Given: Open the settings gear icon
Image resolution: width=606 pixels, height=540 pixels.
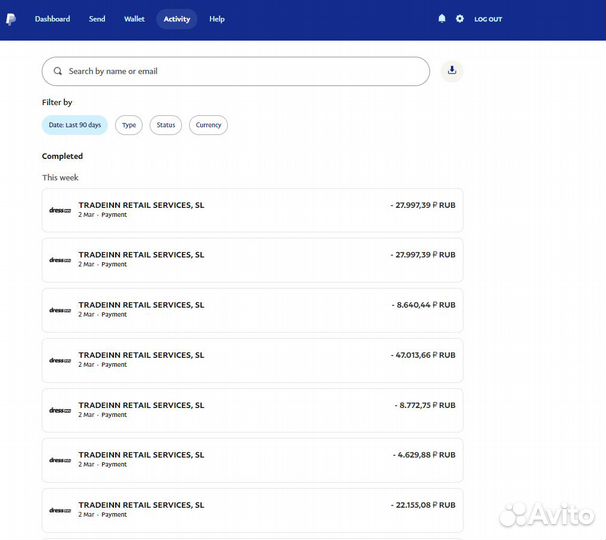Looking at the screenshot, I should coord(460,19).
